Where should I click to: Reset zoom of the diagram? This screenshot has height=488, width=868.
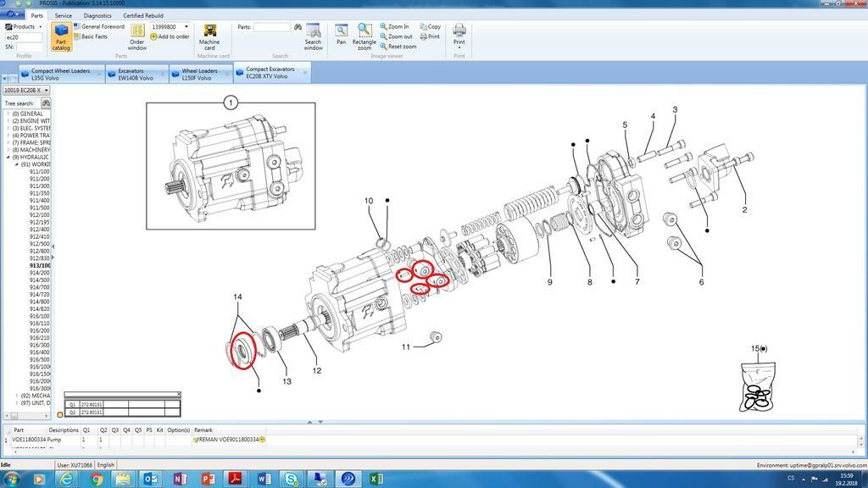398,47
